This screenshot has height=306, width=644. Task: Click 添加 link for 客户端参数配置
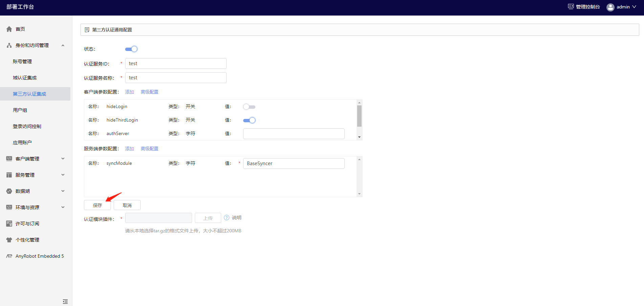click(130, 92)
